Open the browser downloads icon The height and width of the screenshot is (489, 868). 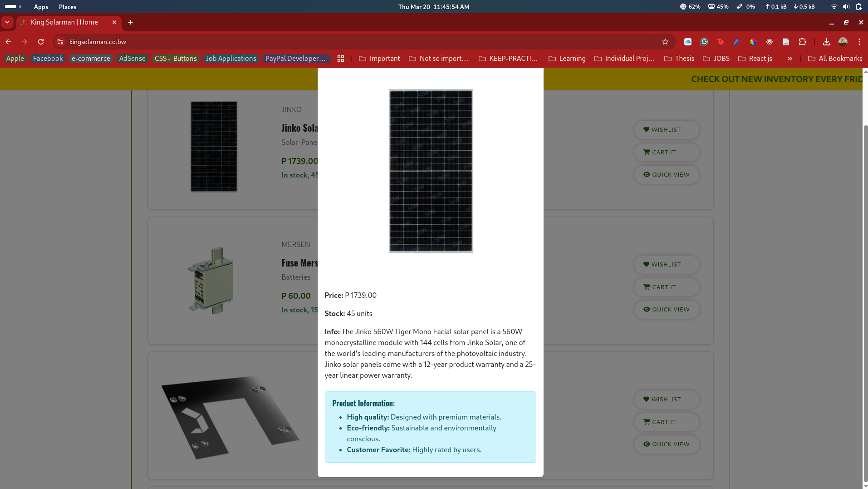(826, 42)
